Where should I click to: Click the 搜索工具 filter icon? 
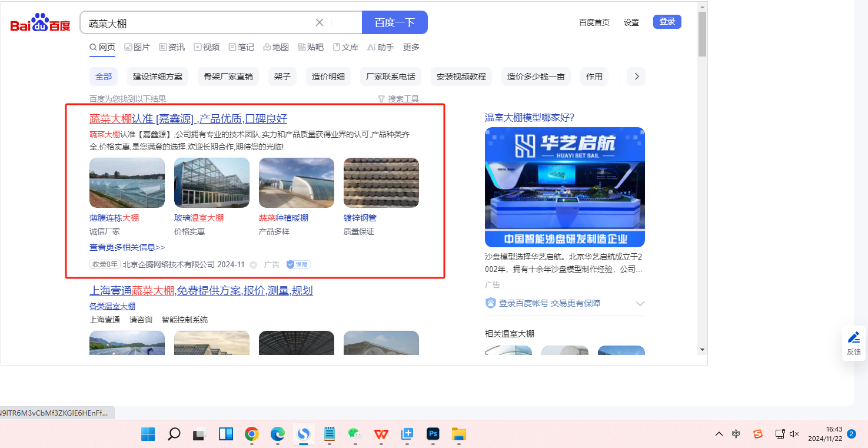(381, 99)
